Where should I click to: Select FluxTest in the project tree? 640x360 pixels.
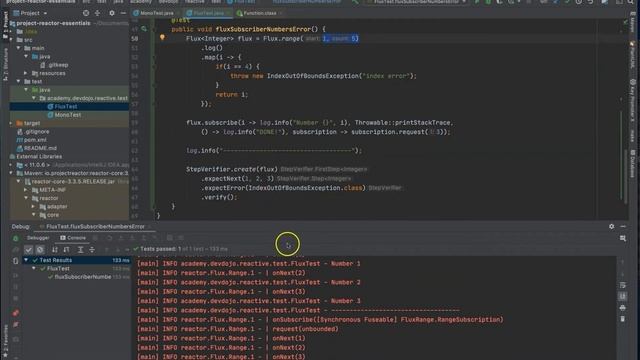66,107
